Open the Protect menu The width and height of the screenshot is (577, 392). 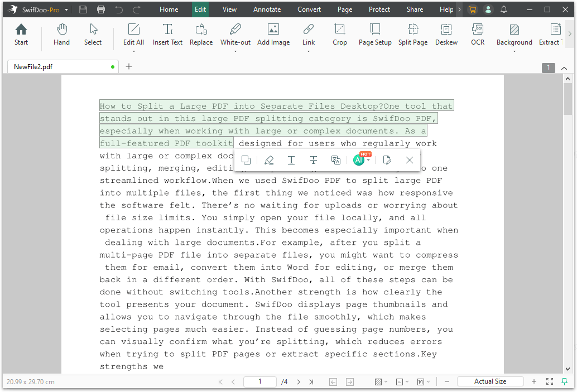379,9
